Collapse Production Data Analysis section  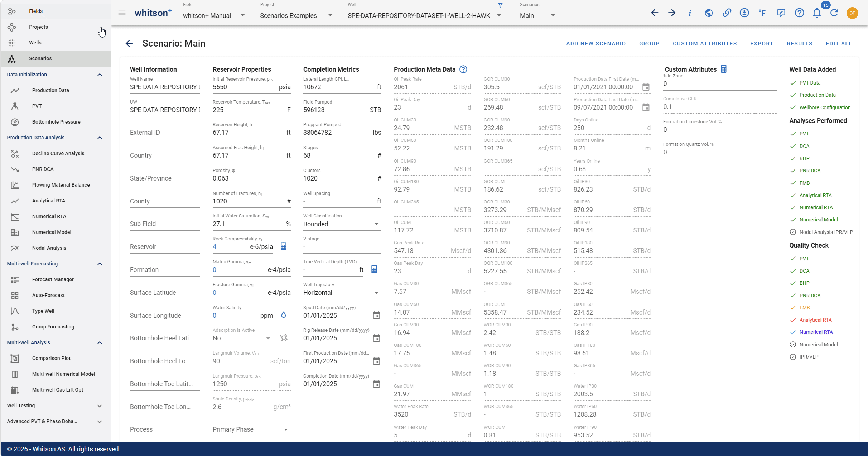(100, 138)
